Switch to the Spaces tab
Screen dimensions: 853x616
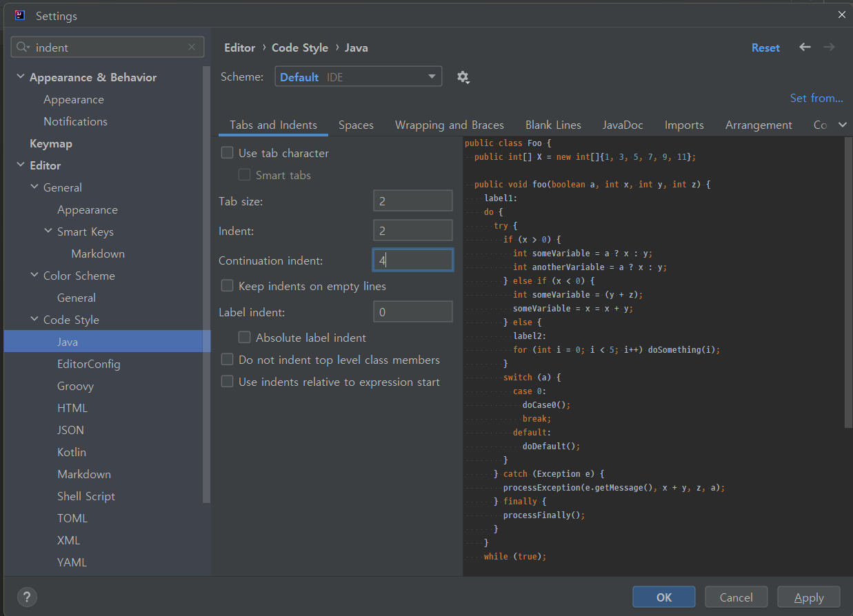tap(356, 125)
